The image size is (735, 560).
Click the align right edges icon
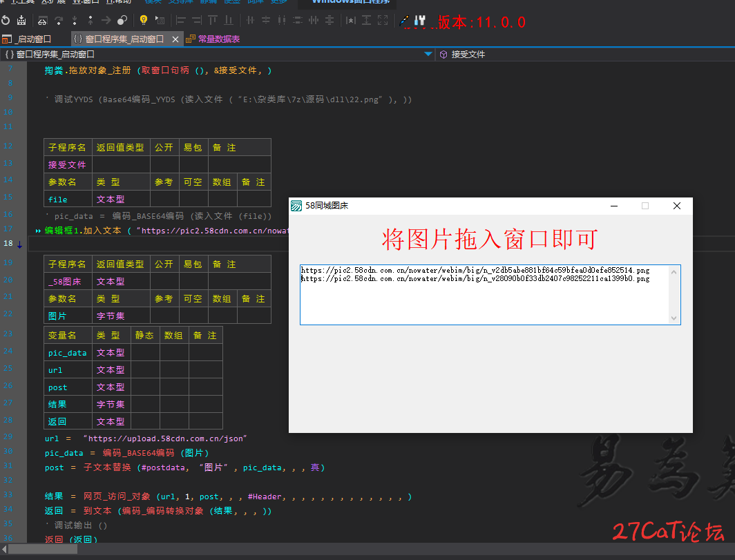(197, 20)
